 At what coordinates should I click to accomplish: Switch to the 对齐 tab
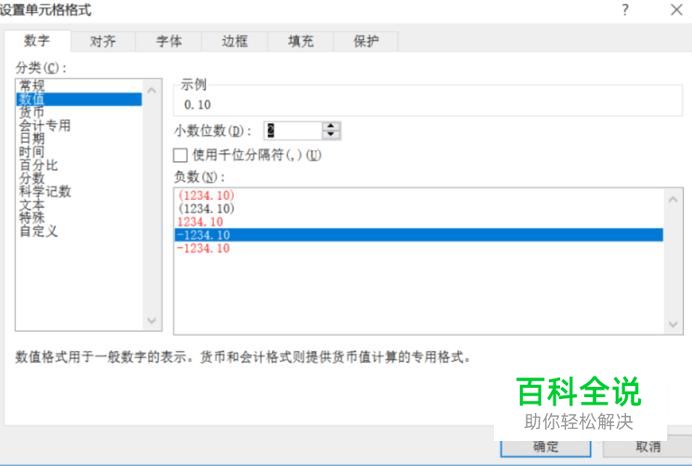tap(103, 41)
